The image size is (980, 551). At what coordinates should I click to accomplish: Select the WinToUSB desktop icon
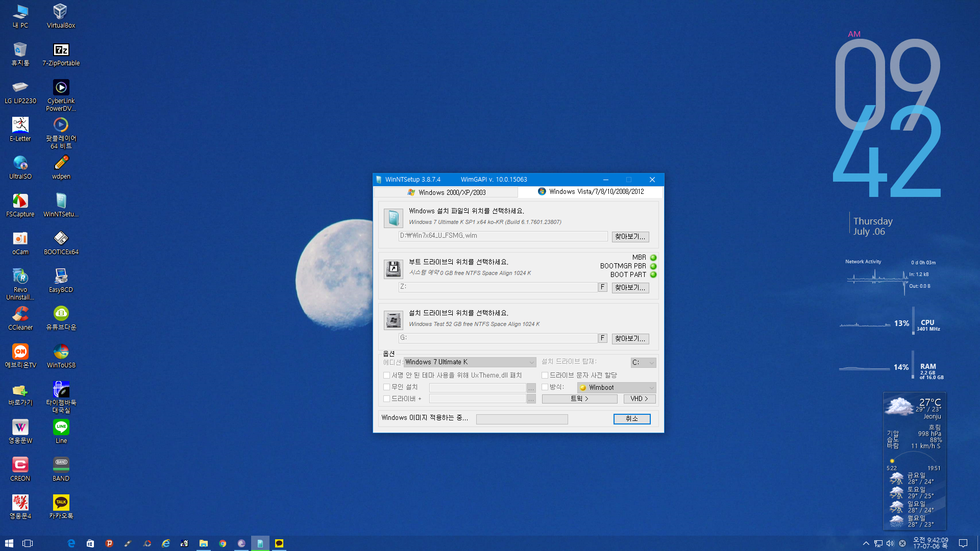coord(61,356)
